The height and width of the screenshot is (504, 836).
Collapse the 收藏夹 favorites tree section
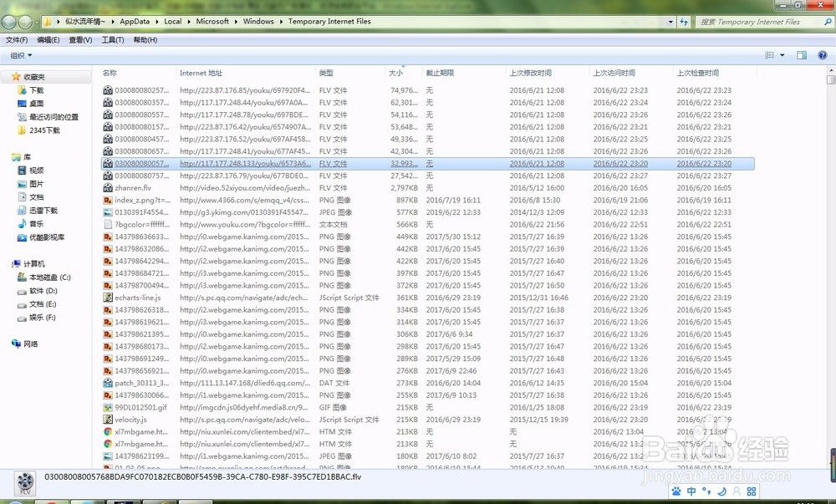click(6, 77)
